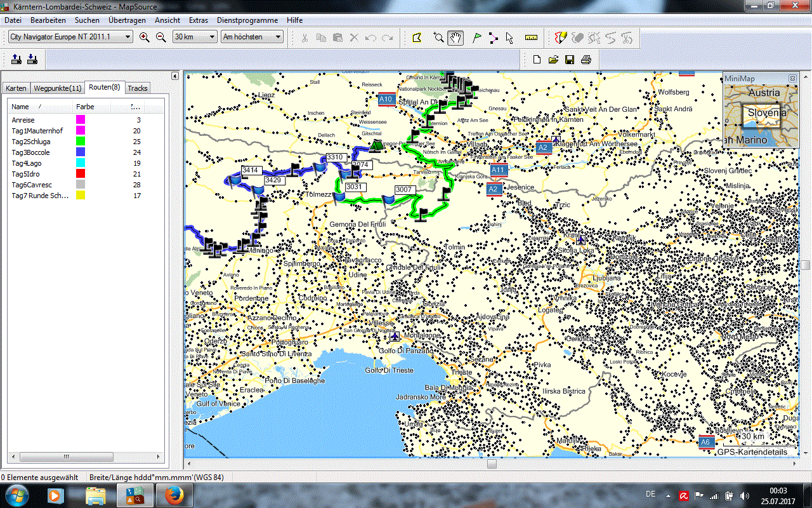Switch to the Wegpunkte(11) tab
The image size is (812, 508).
(x=57, y=88)
